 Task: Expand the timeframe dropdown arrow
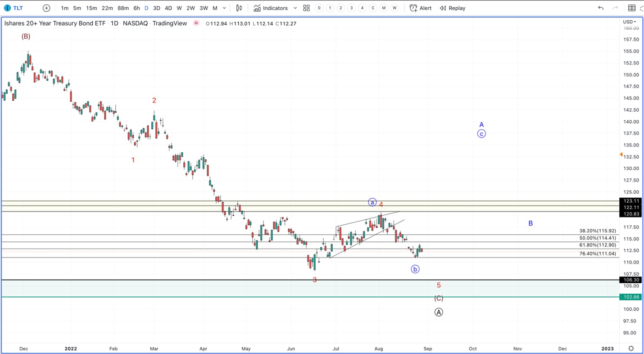pyautogui.click(x=224, y=8)
